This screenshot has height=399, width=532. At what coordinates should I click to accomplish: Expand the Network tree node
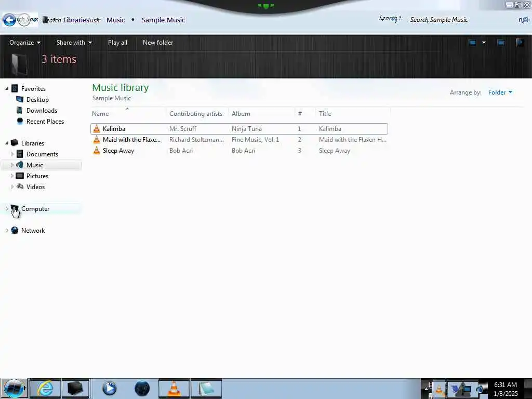(x=7, y=230)
